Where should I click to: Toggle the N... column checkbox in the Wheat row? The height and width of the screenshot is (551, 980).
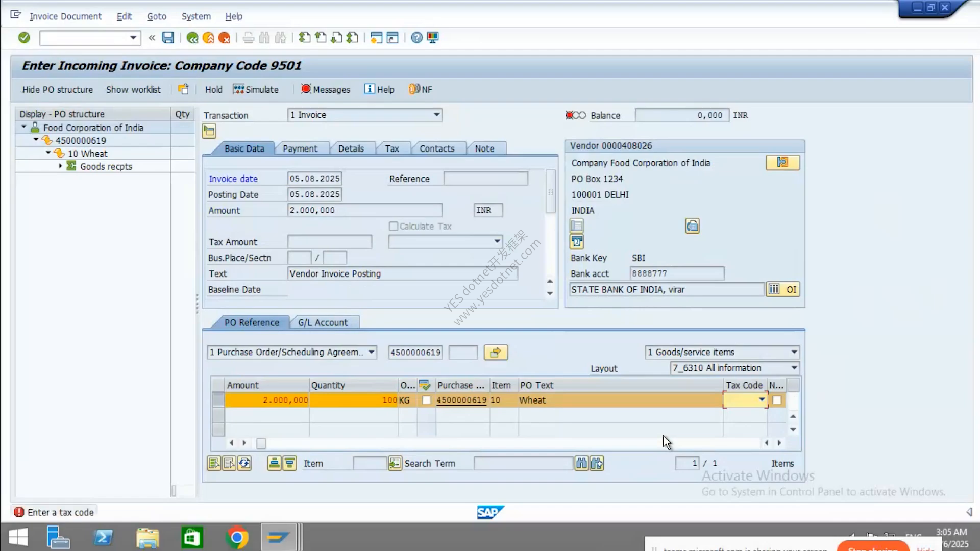777,400
